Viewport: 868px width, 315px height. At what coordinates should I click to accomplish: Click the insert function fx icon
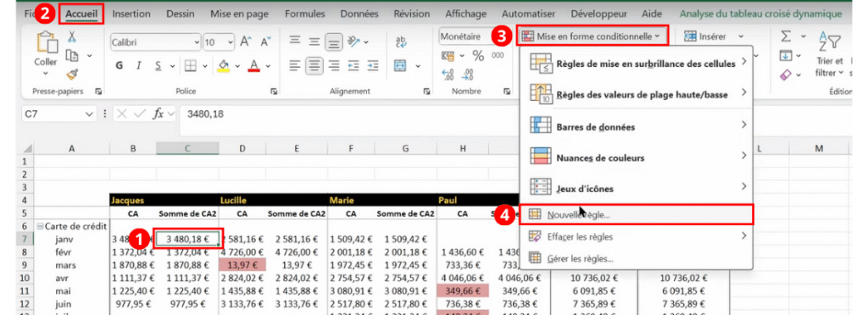159,113
